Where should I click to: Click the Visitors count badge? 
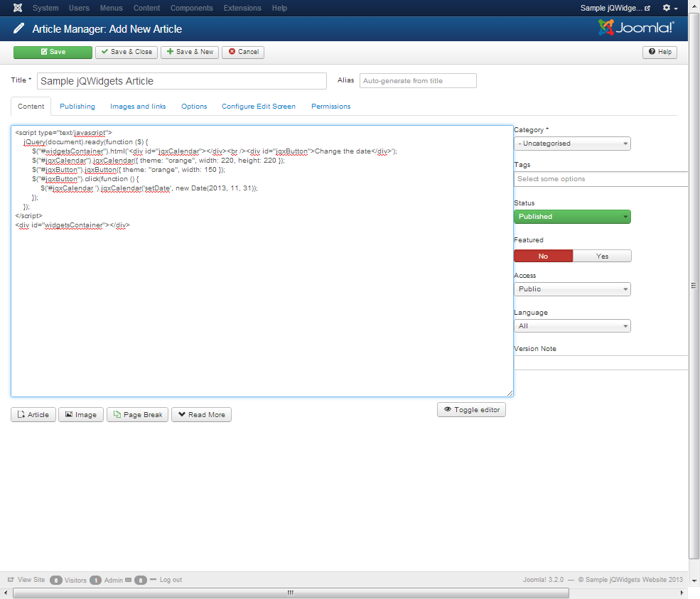click(x=56, y=581)
